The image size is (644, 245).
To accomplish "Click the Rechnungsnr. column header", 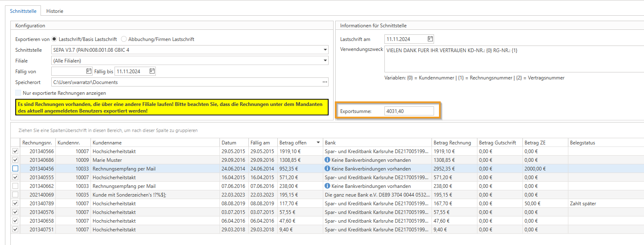I will coord(38,143).
